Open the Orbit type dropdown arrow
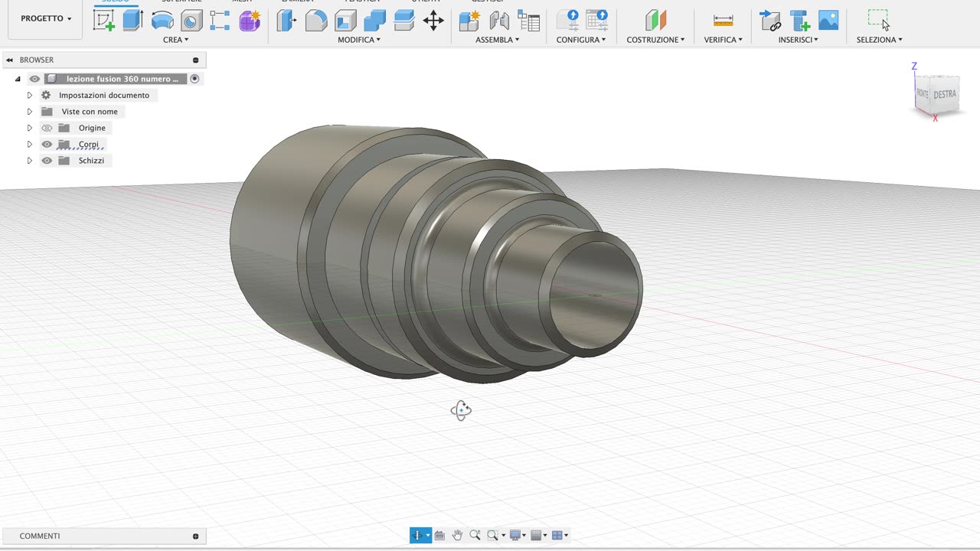The image size is (980, 551). (x=428, y=536)
